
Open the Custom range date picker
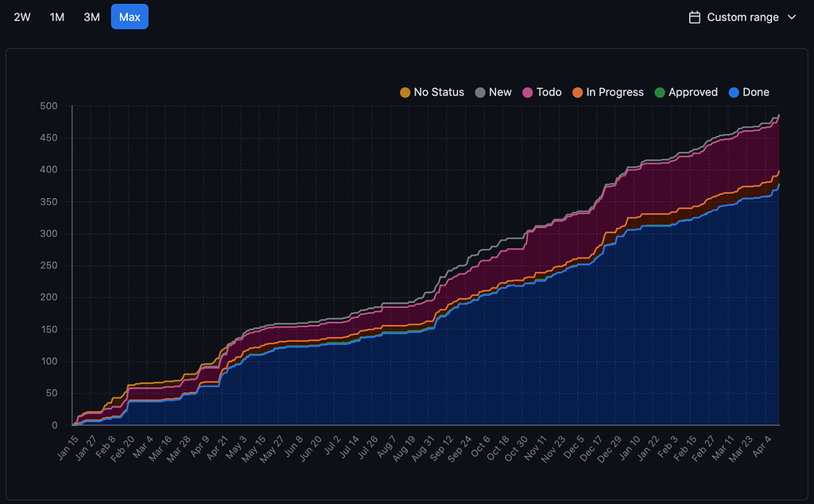click(742, 17)
